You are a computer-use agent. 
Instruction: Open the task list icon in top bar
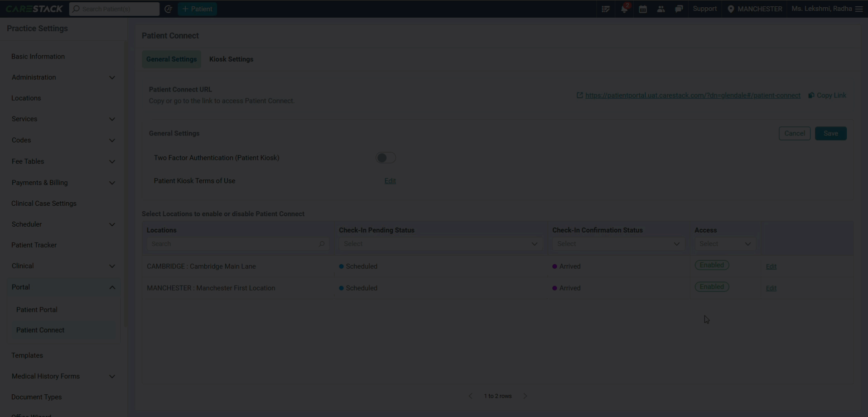click(x=606, y=9)
